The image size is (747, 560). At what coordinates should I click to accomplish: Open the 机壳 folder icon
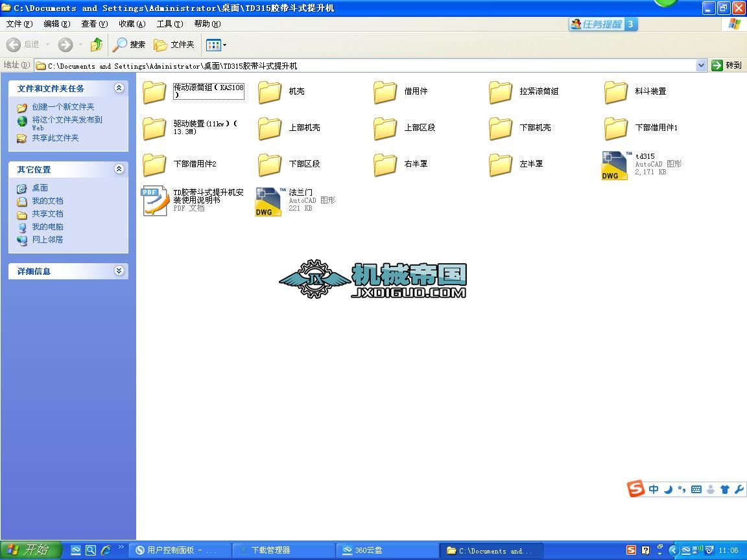point(270,92)
